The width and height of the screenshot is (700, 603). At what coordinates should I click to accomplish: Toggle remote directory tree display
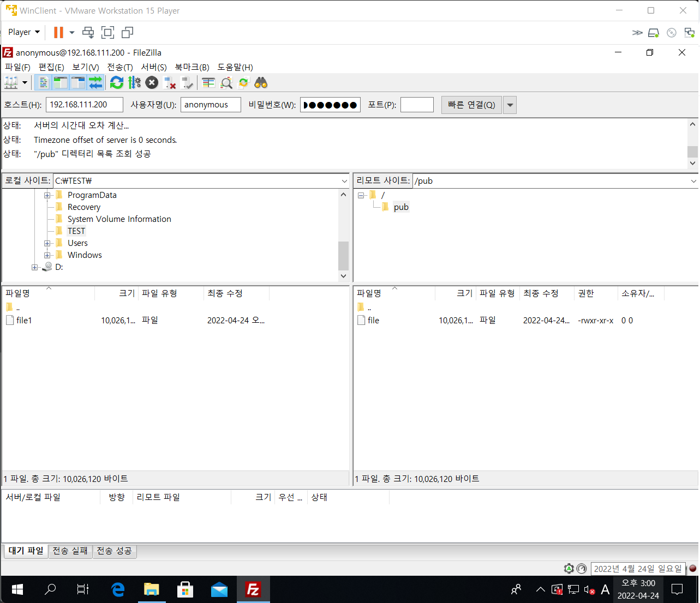[78, 83]
